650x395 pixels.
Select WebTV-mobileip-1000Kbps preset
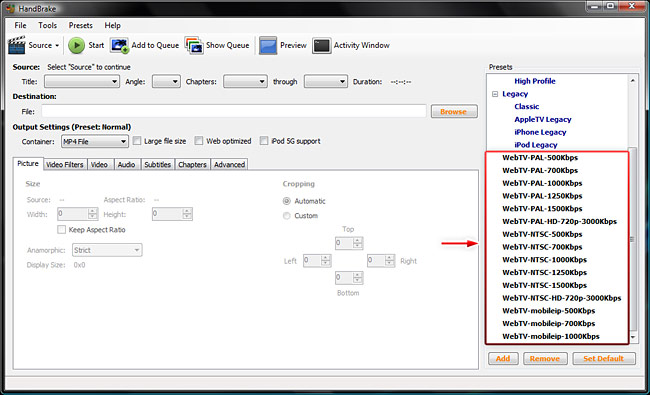[551, 336]
